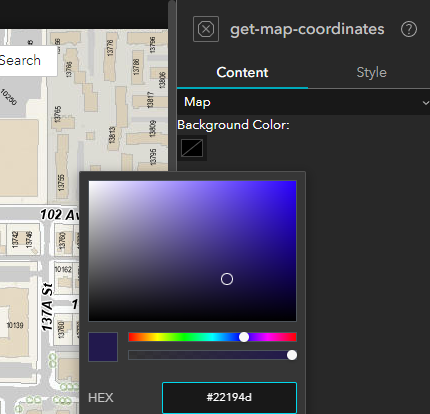
Task: Click the building labeled 13813
Action: [x=112, y=135]
